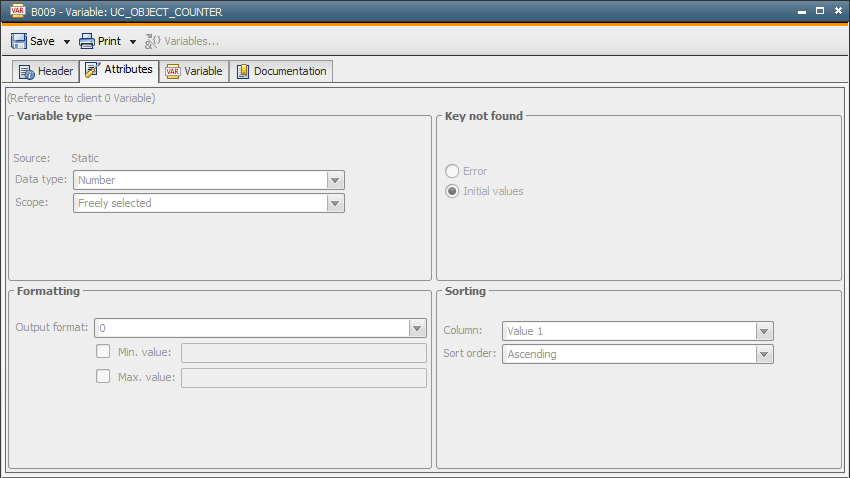Viewport: 850px width, 478px height.
Task: Click the Min. value input field
Action: (303, 353)
